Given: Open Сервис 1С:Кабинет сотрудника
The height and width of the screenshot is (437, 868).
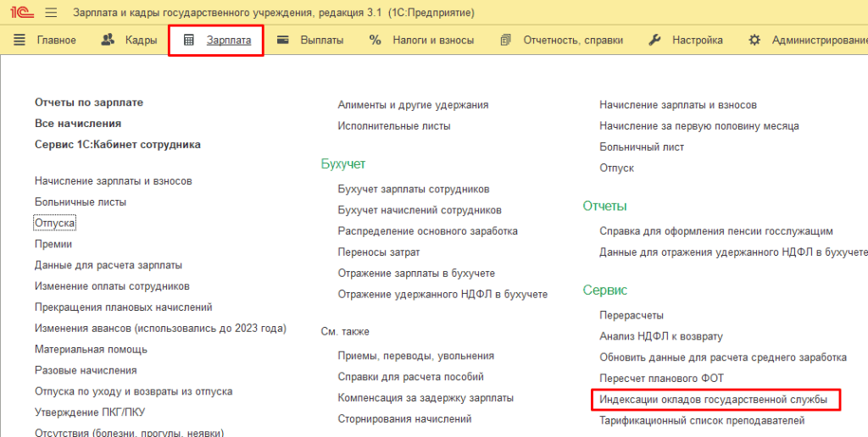Looking at the screenshot, I should [118, 144].
